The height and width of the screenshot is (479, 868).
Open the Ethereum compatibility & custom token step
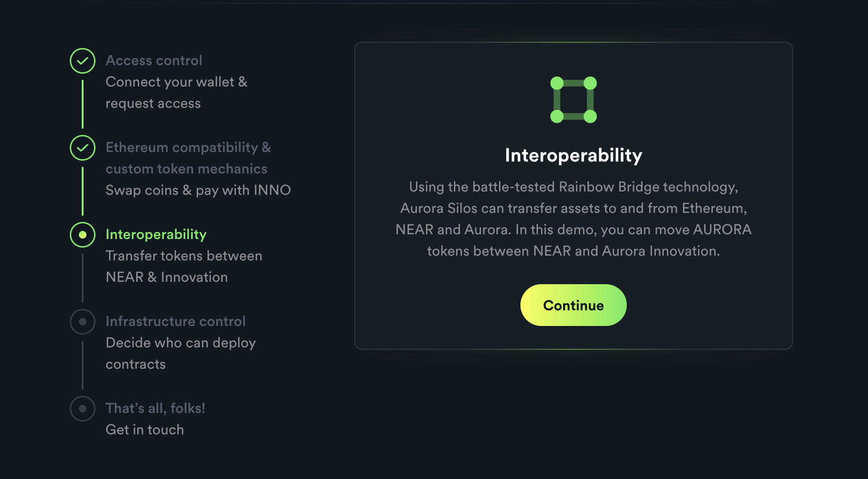coord(189,158)
